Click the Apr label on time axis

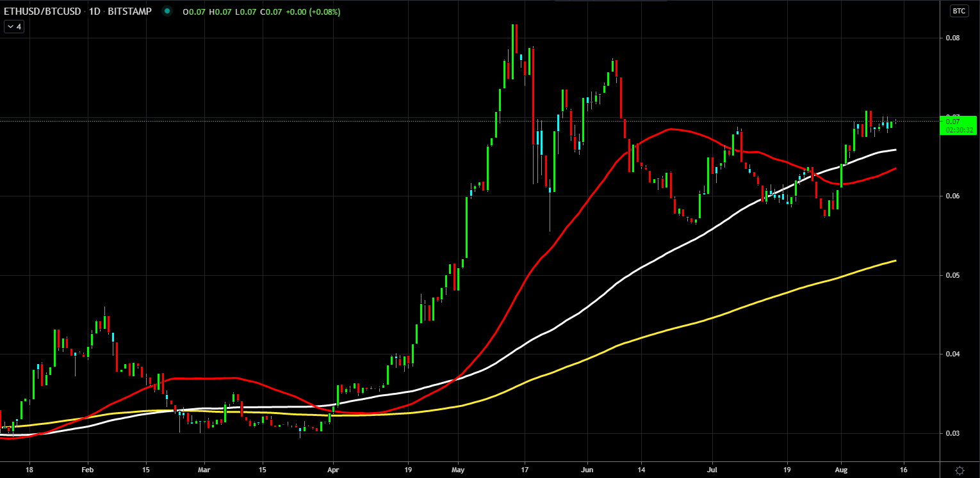pyautogui.click(x=333, y=469)
